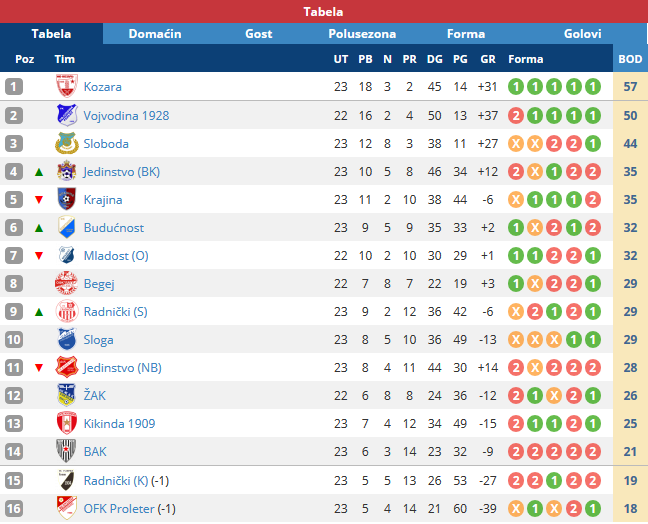Click the BAK team crest icon
The image size is (648, 524).
tap(66, 451)
